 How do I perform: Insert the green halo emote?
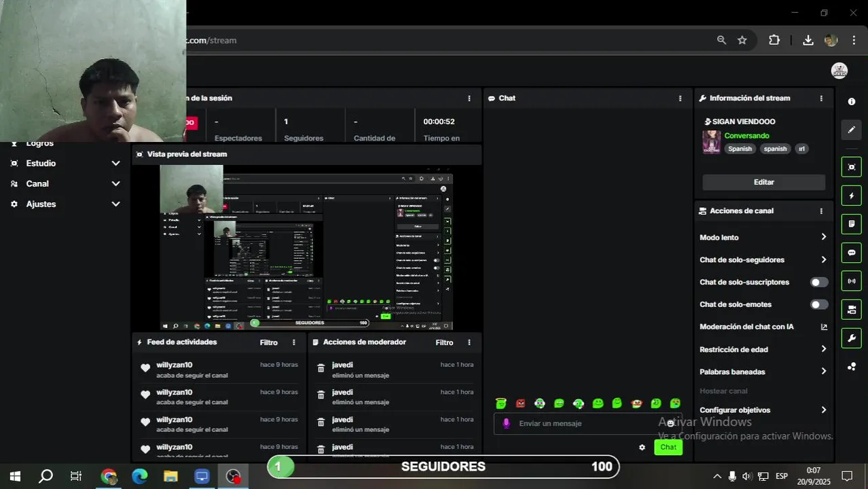tap(501, 403)
